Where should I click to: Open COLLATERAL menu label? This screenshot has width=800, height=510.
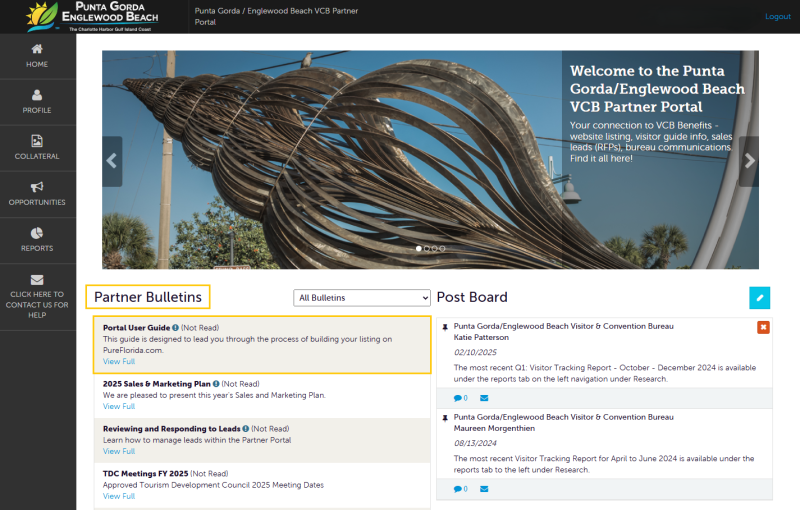click(x=37, y=156)
